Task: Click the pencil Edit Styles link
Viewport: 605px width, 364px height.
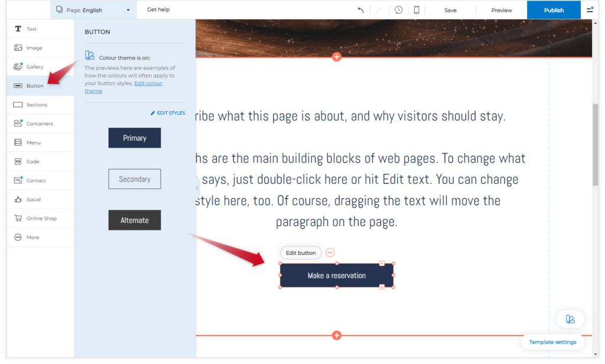Action: pyautogui.click(x=168, y=113)
